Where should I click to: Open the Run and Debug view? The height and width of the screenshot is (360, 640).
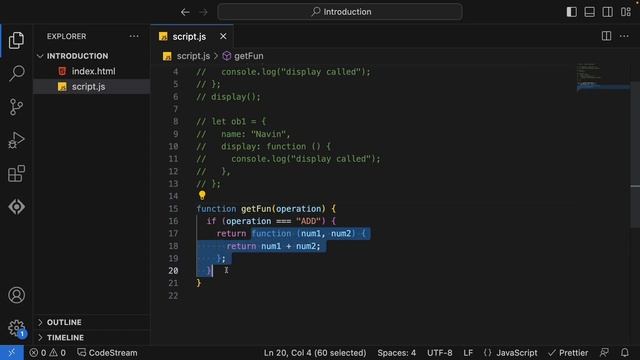click(x=16, y=140)
